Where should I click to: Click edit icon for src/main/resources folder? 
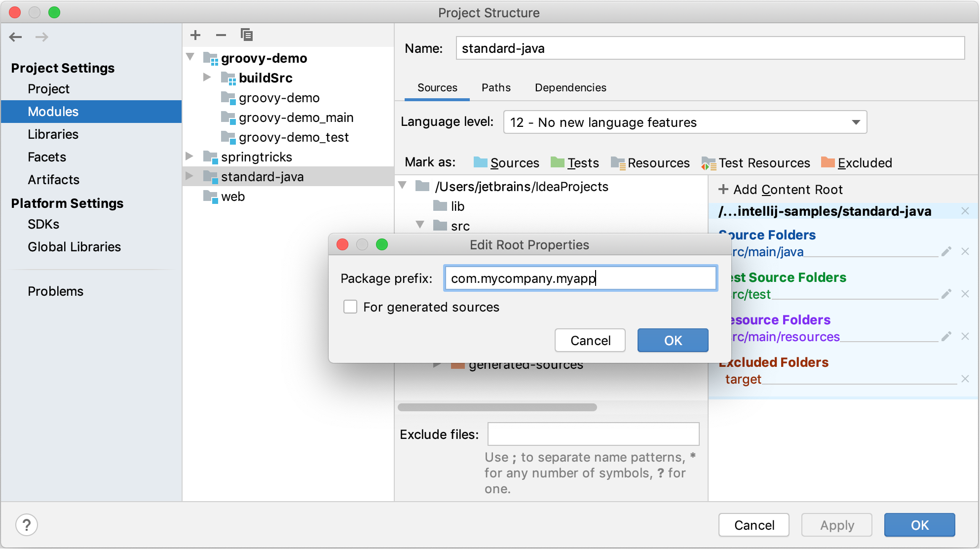tap(946, 336)
